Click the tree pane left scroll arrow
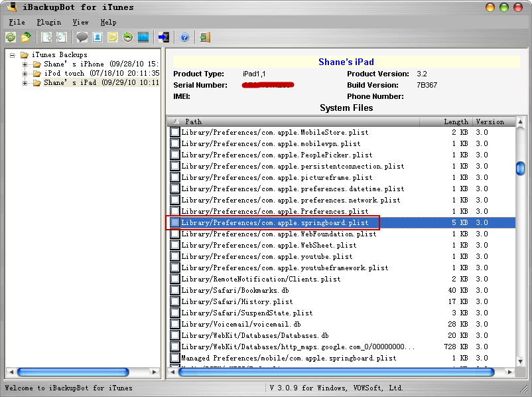 click(x=11, y=372)
